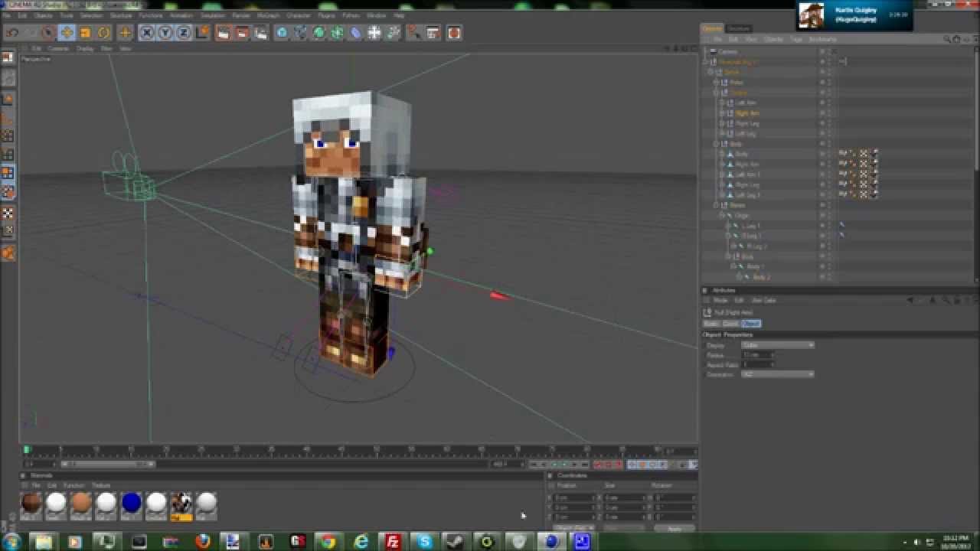The width and height of the screenshot is (980, 551).
Task: Collapse the Origin joint expander
Action: tap(722, 215)
